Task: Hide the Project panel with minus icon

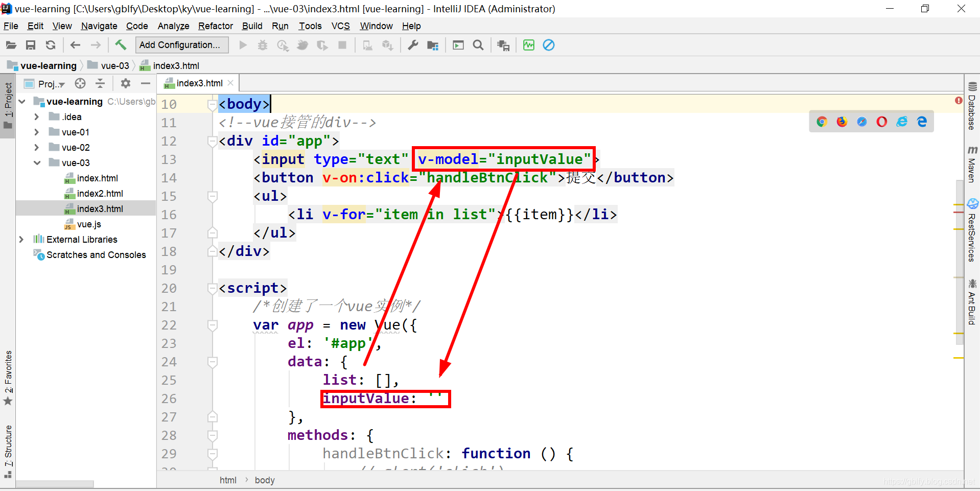Action: pyautogui.click(x=146, y=83)
